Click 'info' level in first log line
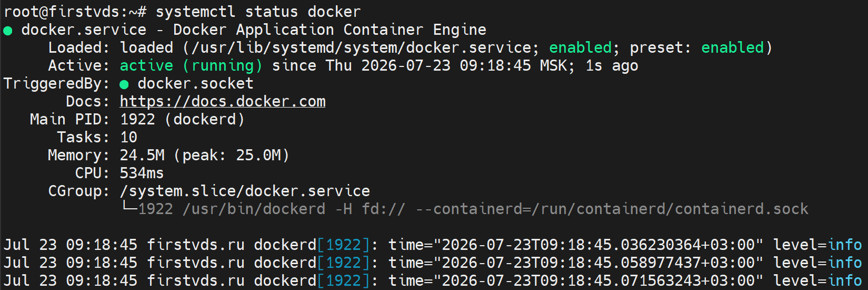 (845, 245)
